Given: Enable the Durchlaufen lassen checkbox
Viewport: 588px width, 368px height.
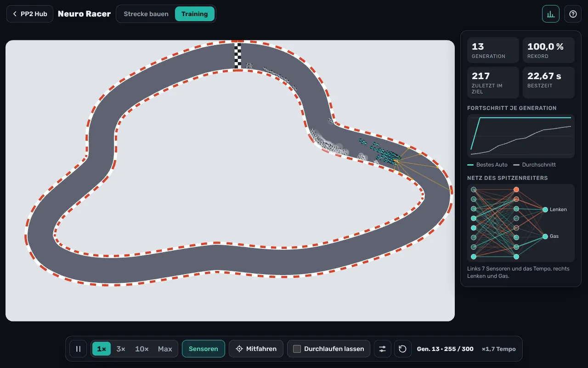Looking at the screenshot, I should (x=297, y=349).
